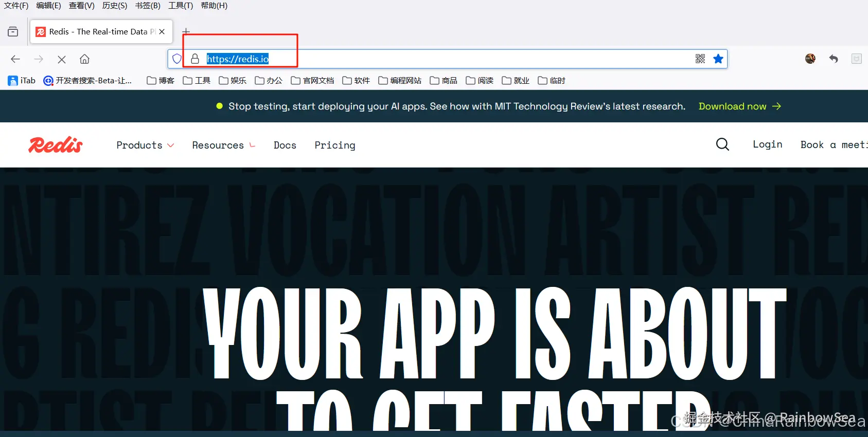The image size is (868, 437).
Task: Open the 文件(F) menu
Action: click(16, 6)
